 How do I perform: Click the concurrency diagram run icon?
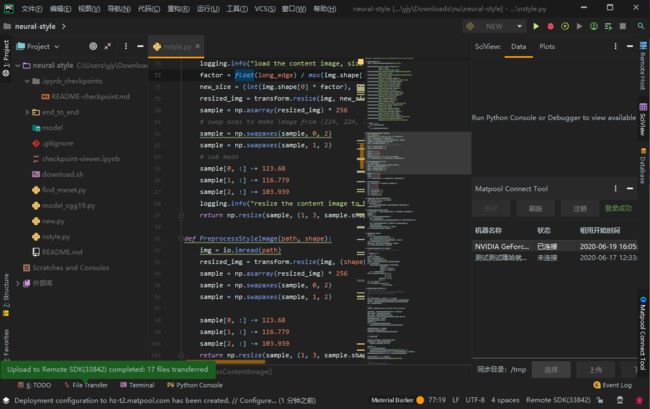tap(594, 27)
